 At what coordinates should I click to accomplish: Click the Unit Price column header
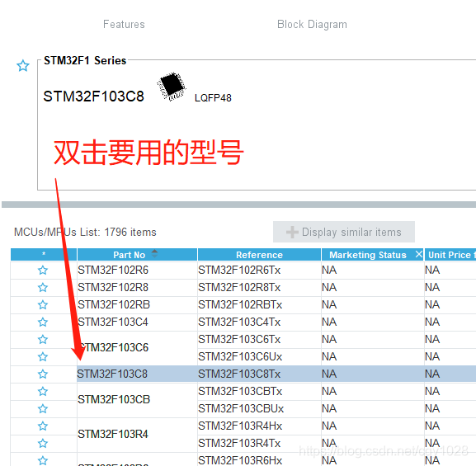[x=450, y=255]
